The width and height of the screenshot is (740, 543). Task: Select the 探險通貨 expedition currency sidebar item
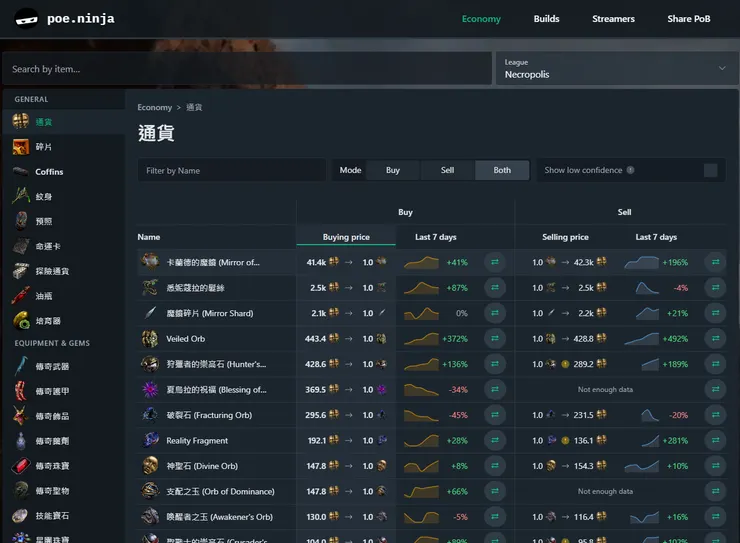(x=64, y=271)
